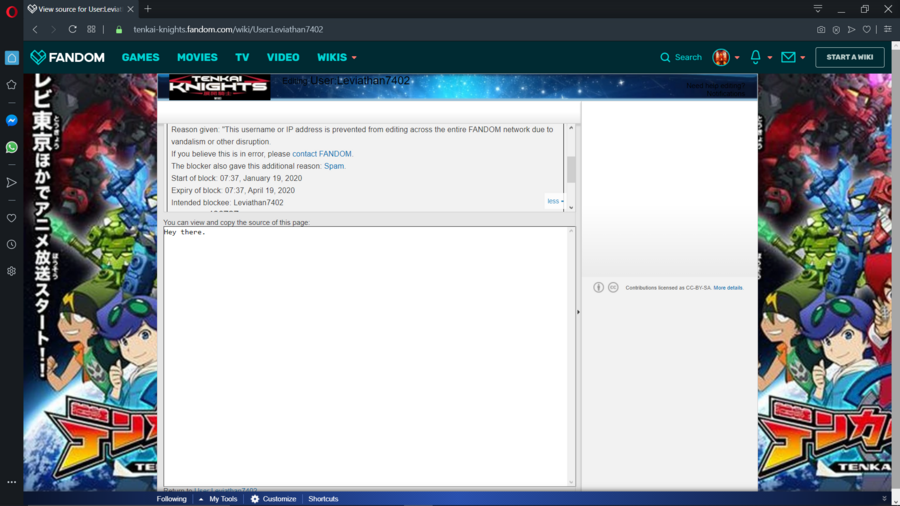
Task: Open History clock sidebar icon
Action: click(11, 244)
